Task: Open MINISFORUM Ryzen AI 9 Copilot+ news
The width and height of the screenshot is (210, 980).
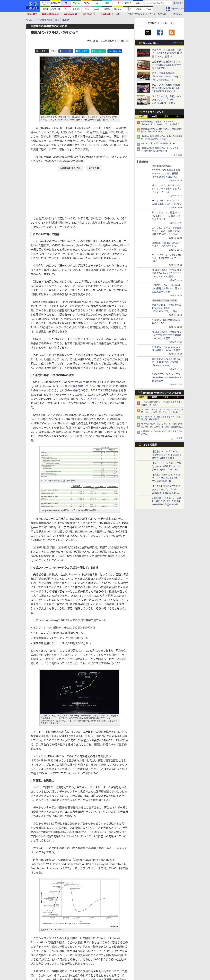Action: pos(166,273)
